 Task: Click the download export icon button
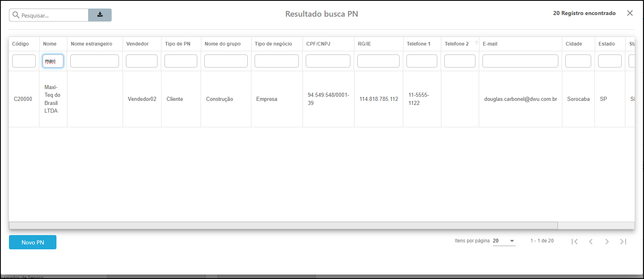(100, 15)
